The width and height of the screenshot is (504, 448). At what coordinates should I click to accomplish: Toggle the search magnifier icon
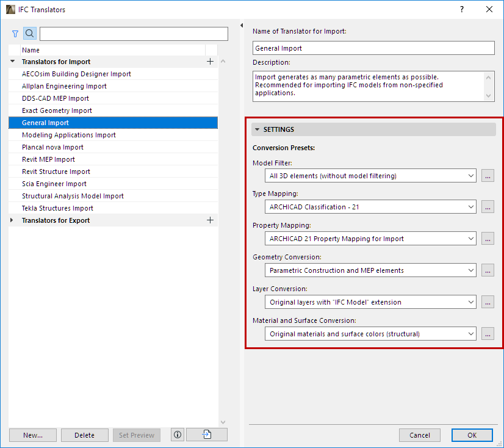pos(29,34)
